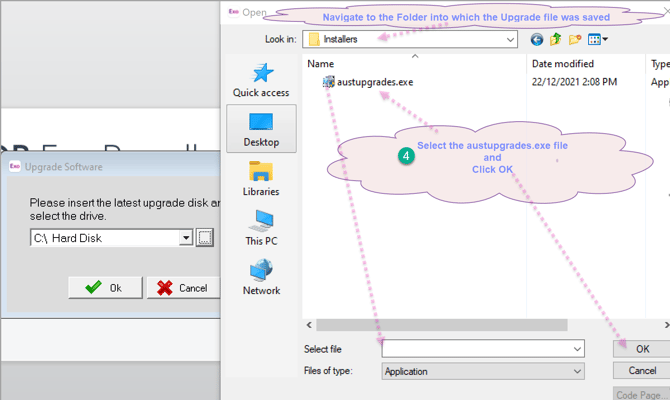Open Libraries in the places bar
Viewport: 670px width, 400px height.
coord(261,179)
